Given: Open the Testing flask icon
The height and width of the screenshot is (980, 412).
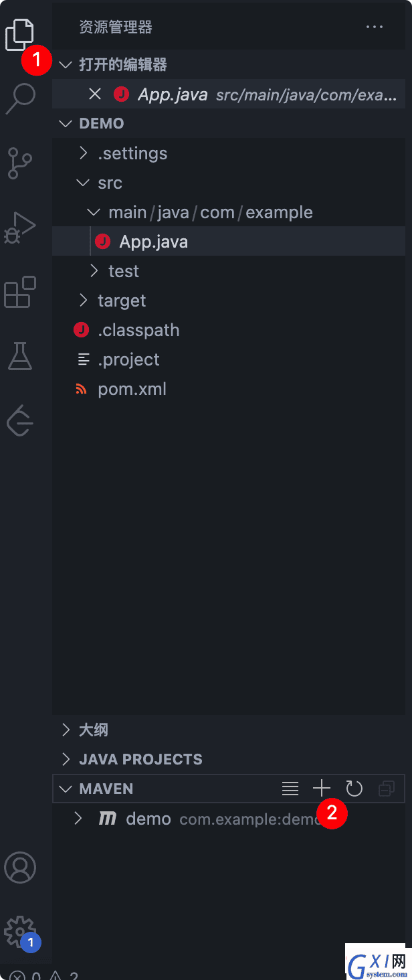Looking at the screenshot, I should 20,355.
